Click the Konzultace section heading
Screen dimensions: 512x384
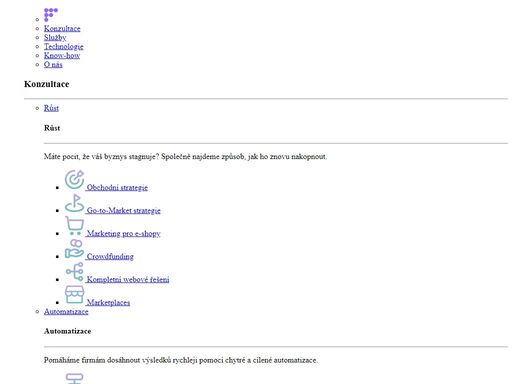(47, 84)
